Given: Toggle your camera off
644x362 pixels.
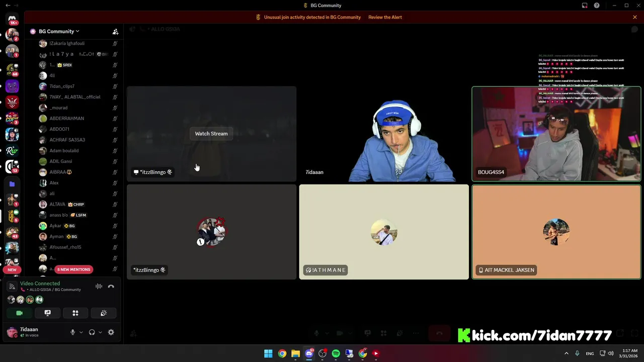Looking at the screenshot, I should 19,313.
